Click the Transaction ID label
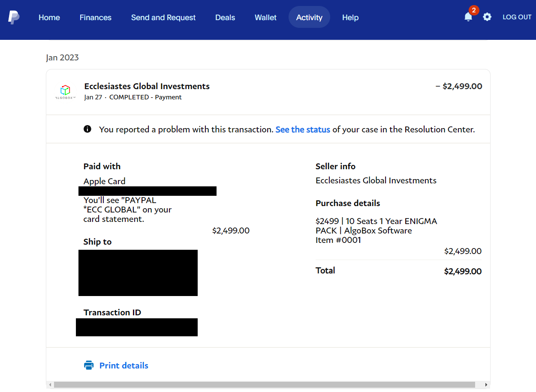Screen dimensions: 536x392 (x=112, y=312)
